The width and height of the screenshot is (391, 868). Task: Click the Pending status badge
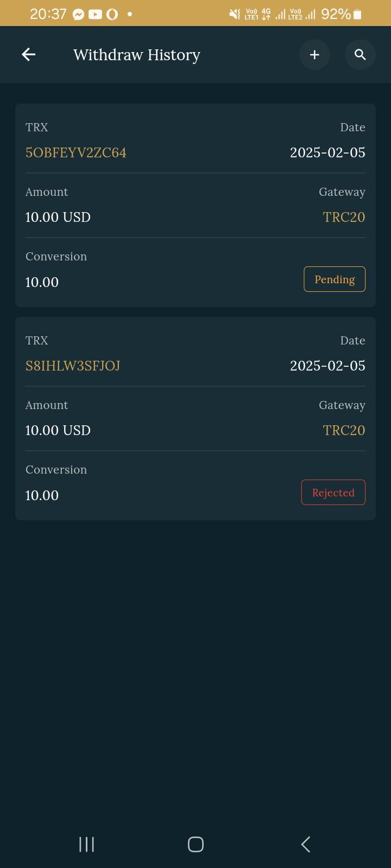[334, 279]
